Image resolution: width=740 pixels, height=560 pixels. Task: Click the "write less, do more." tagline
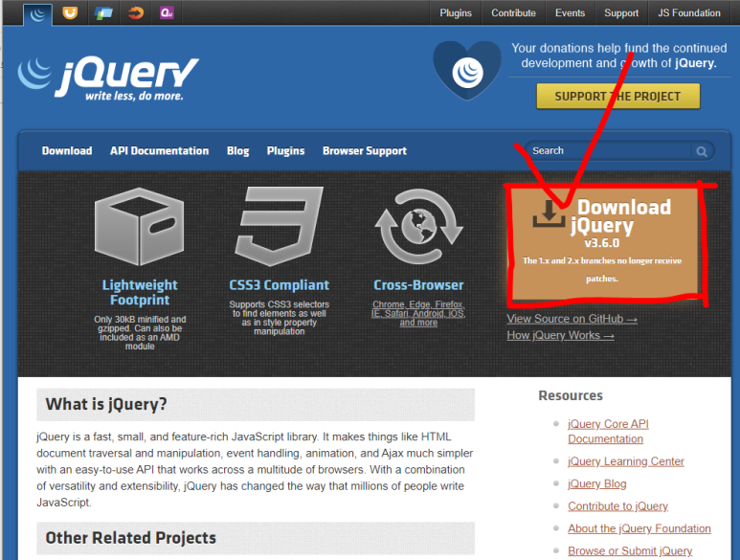point(134,97)
